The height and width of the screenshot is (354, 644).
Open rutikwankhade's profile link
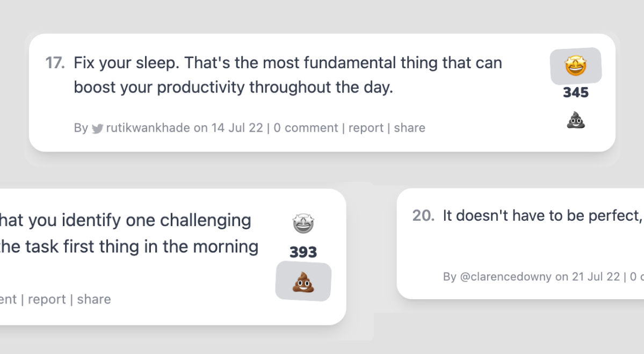148,128
